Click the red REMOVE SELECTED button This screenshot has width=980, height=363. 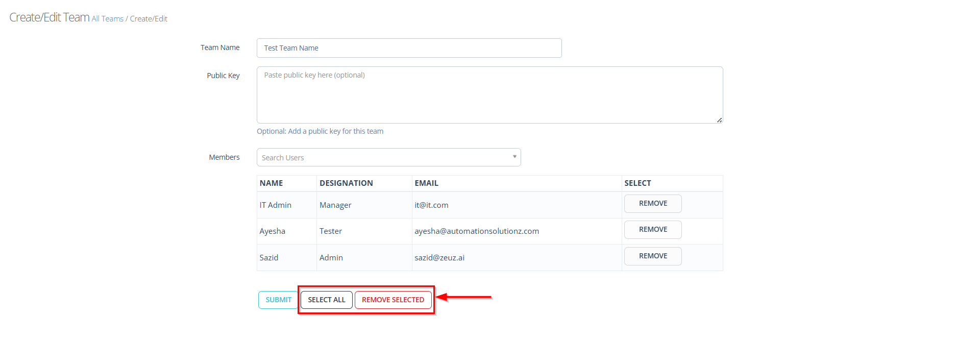point(393,300)
